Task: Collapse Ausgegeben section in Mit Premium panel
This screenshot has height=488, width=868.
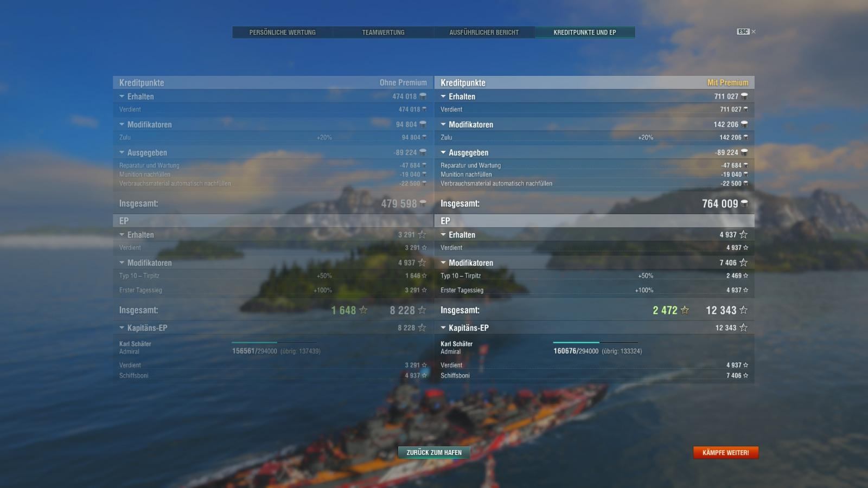Action: pyautogui.click(x=443, y=153)
